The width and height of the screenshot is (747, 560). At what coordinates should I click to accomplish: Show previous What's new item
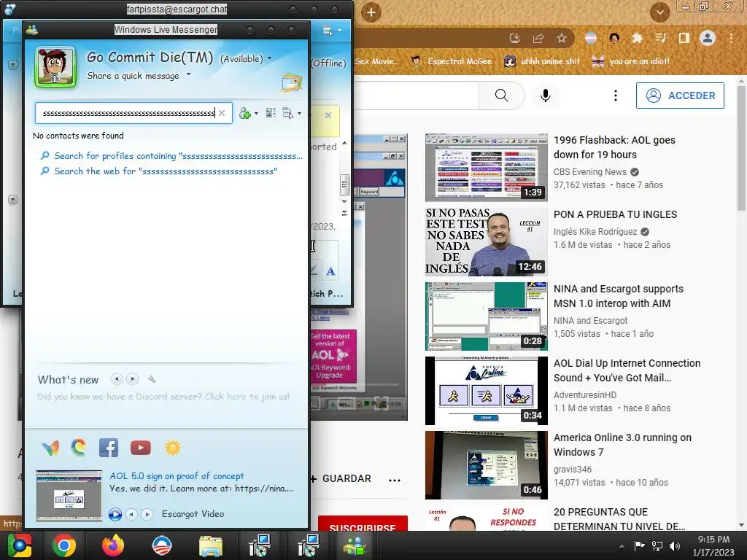pos(117,379)
